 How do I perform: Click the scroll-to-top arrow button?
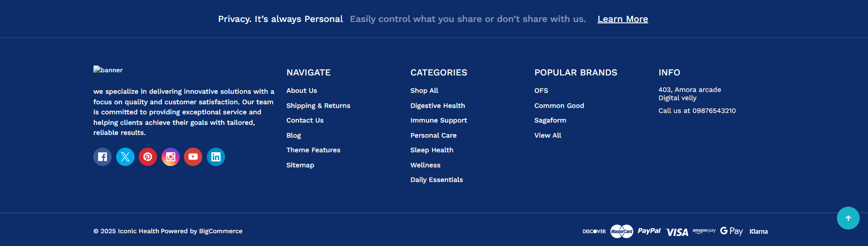pos(848,218)
